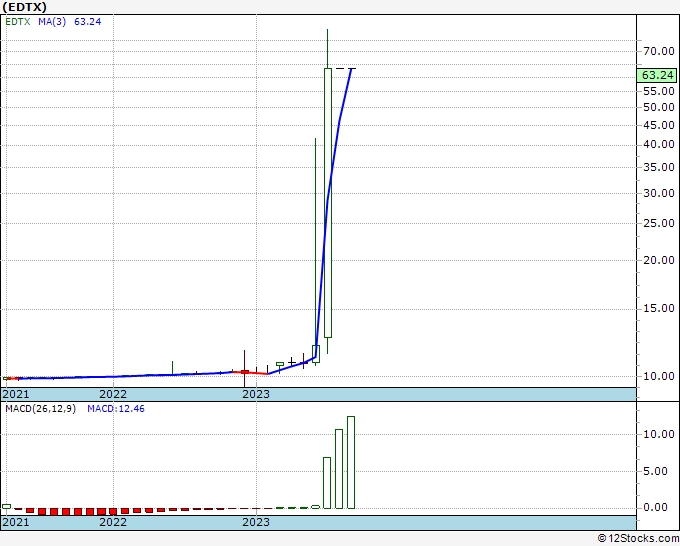The height and width of the screenshot is (546, 680).
Task: Click the 20.00 price axis label
Action: pos(659,260)
